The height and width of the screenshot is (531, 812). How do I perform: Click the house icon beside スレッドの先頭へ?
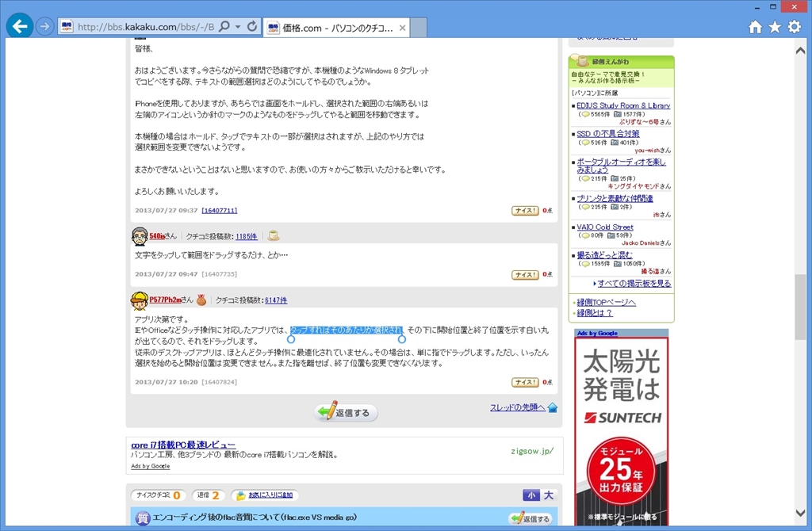click(x=552, y=408)
